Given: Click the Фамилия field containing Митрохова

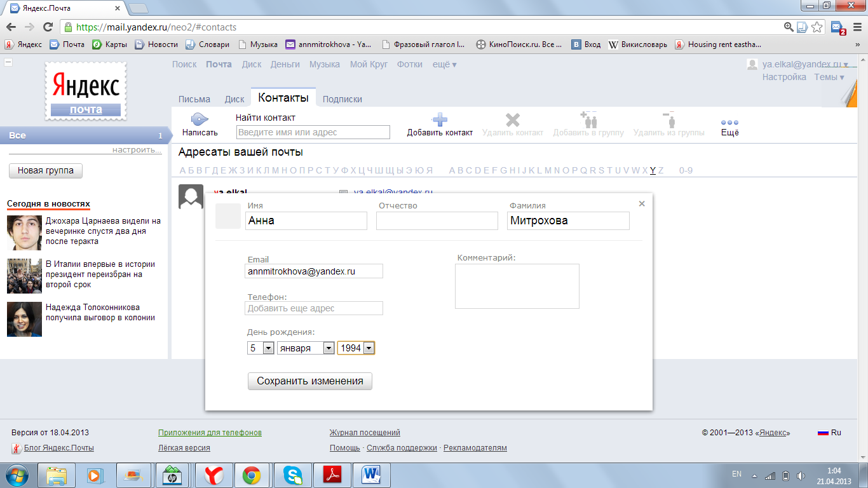Looking at the screenshot, I should click(x=568, y=220).
